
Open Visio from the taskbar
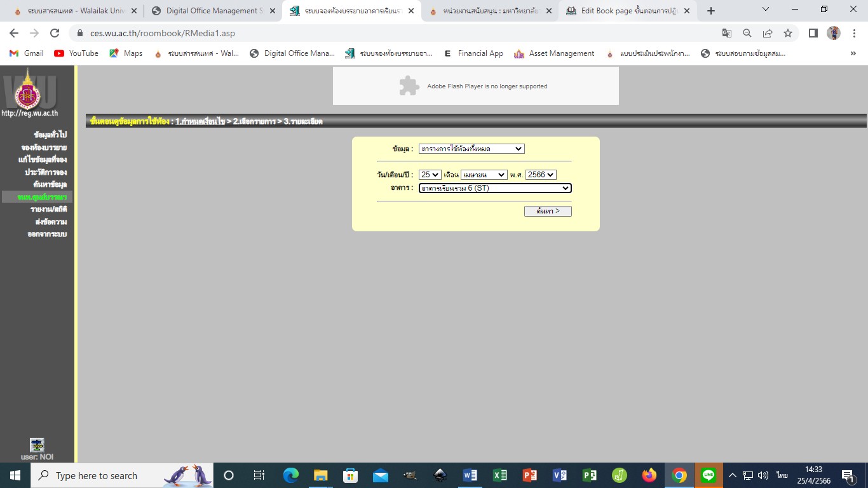(560, 475)
